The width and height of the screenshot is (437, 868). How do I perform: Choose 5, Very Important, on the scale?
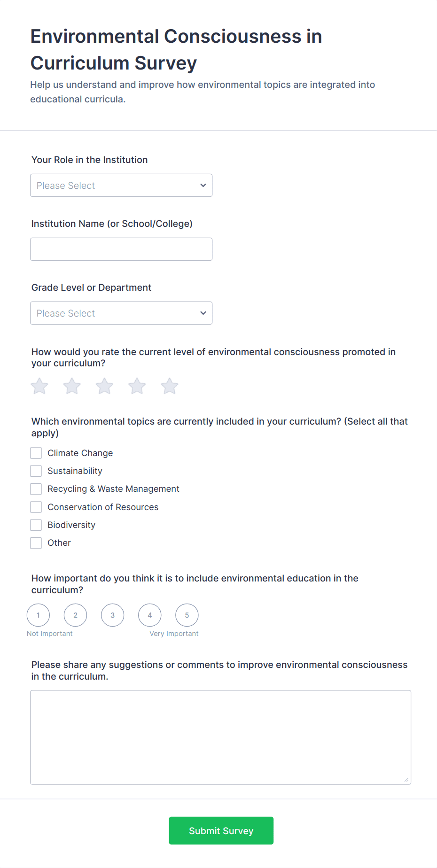point(187,615)
